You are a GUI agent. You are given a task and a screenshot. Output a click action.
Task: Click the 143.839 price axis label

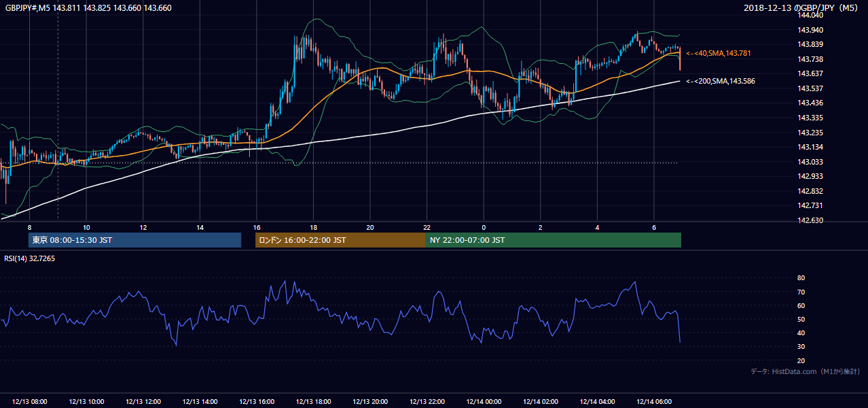810,45
